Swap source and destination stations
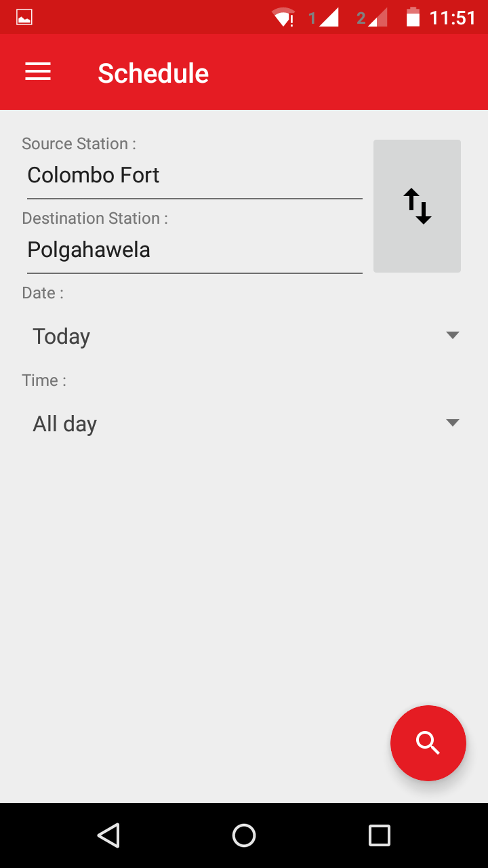This screenshot has width=488, height=868. click(417, 206)
